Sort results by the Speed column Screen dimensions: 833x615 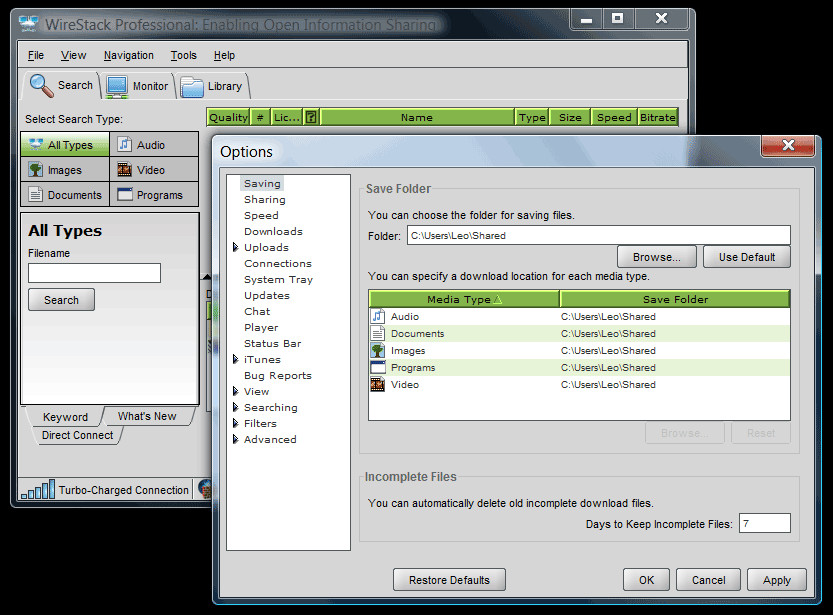[614, 117]
